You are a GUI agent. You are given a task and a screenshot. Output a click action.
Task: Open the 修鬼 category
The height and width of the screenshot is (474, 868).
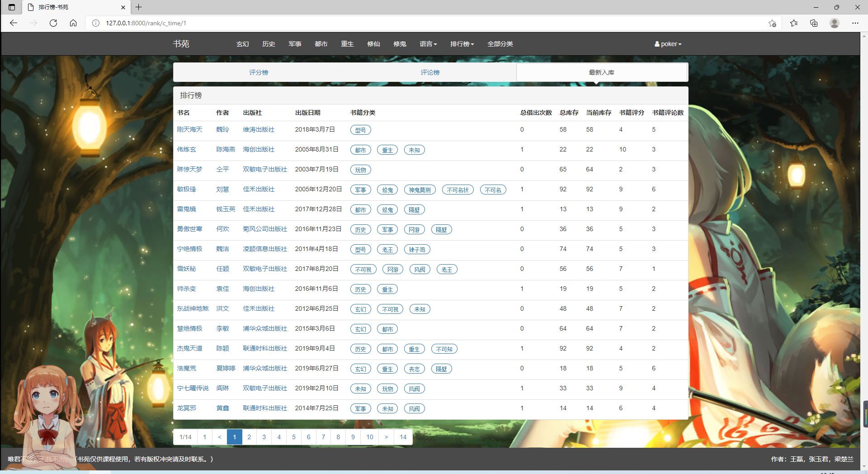click(x=400, y=44)
